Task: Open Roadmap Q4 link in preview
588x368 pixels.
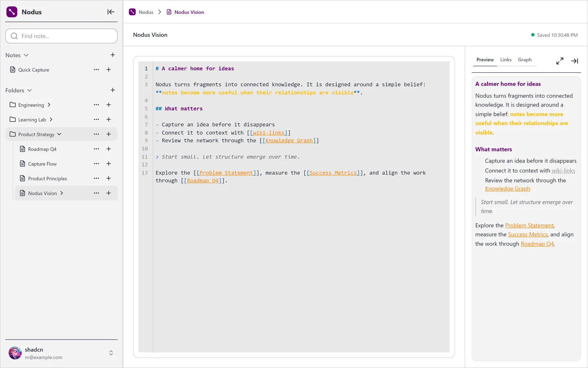Action: [x=537, y=244]
